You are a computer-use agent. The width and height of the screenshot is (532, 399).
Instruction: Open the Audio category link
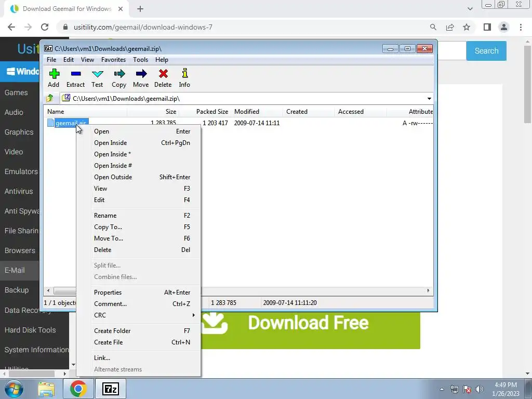click(14, 112)
